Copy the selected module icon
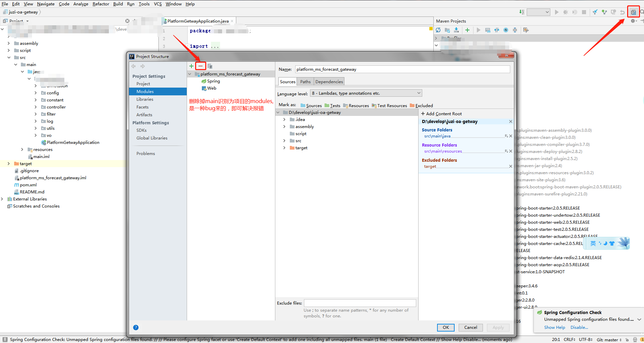 tap(210, 66)
